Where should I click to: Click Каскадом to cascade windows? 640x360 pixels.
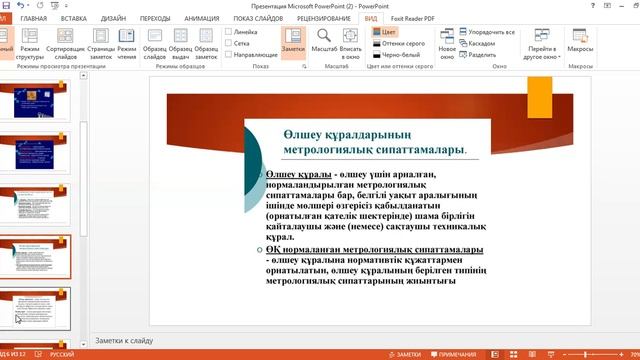[x=477, y=43]
